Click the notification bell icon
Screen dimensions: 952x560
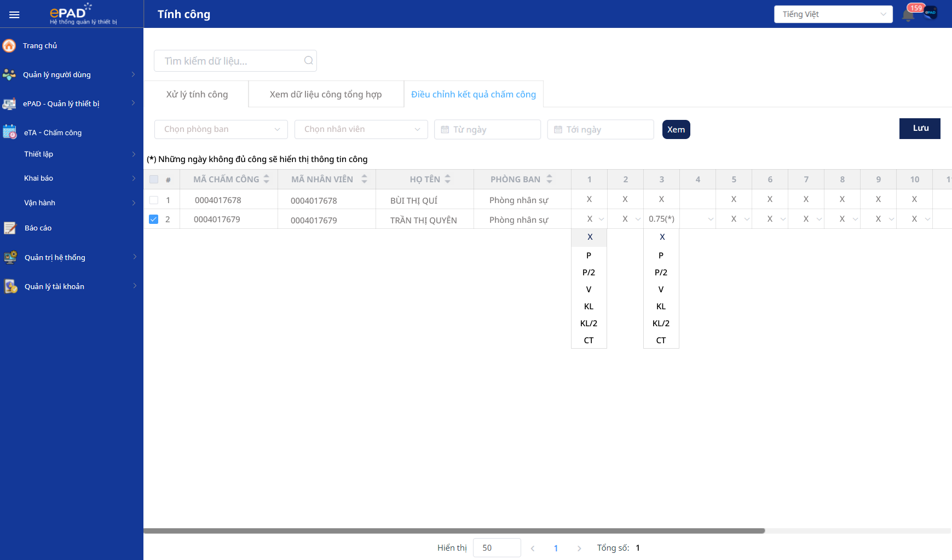click(x=908, y=15)
